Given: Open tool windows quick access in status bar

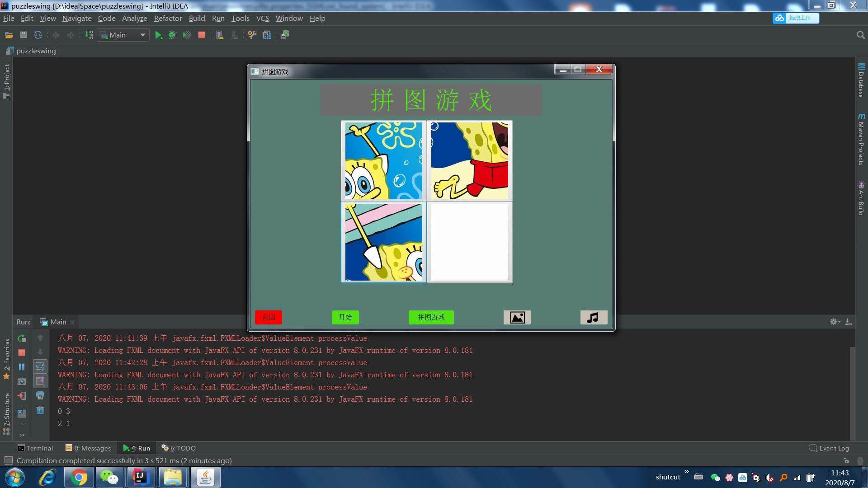Looking at the screenshot, I should 8,460.
